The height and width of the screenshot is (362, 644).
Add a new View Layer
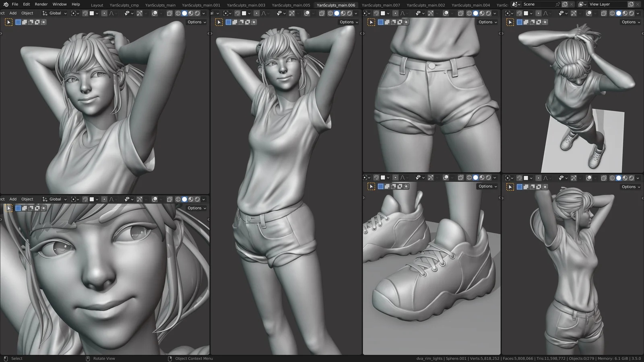point(631,4)
